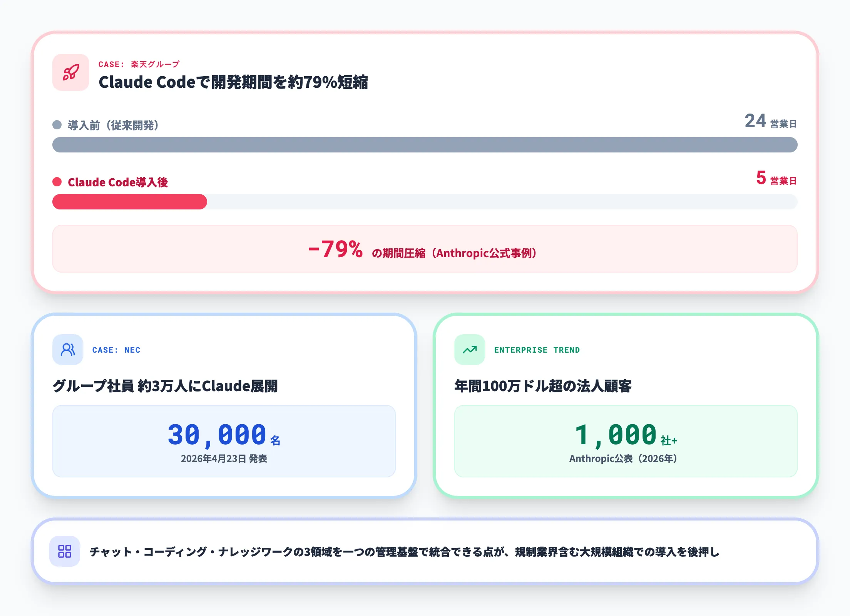
Task: Click the label 導入前（従来開発）
Action: pyautogui.click(x=113, y=125)
